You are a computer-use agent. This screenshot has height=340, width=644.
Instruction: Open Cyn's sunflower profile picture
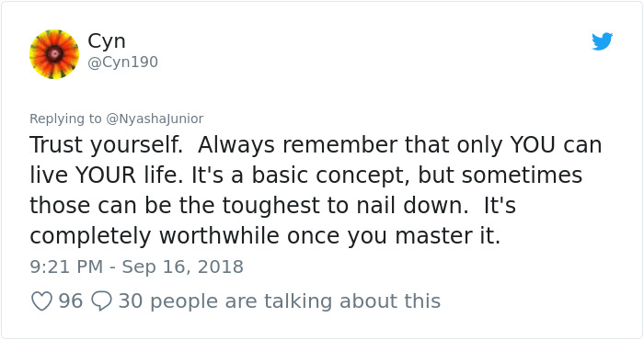pyautogui.click(x=54, y=54)
